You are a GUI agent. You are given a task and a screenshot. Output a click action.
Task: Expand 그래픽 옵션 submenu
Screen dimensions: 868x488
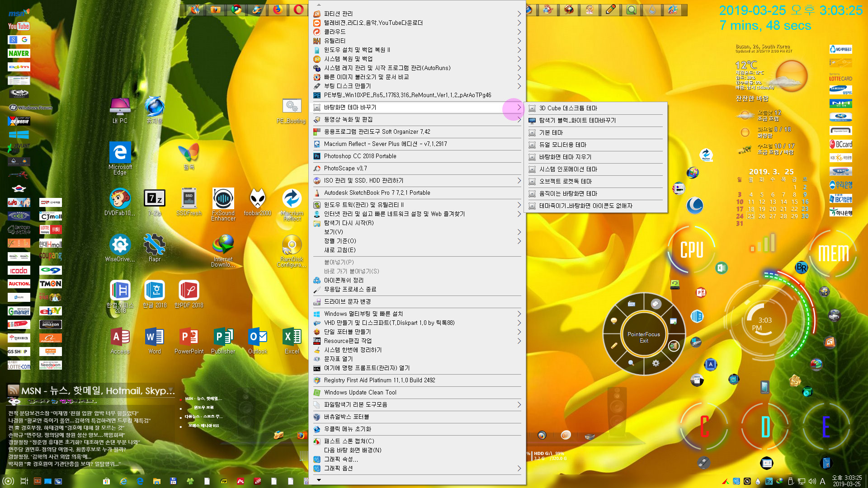[x=417, y=468]
